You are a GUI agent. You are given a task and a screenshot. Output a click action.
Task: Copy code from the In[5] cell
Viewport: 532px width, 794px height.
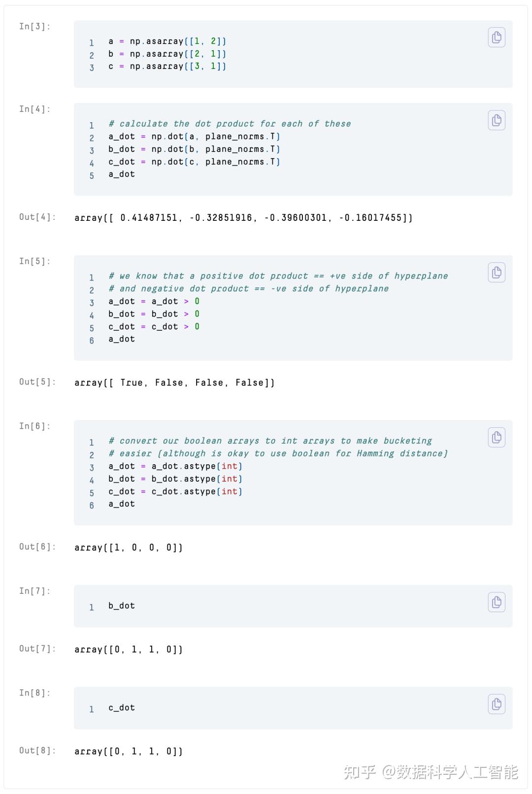coord(497,273)
